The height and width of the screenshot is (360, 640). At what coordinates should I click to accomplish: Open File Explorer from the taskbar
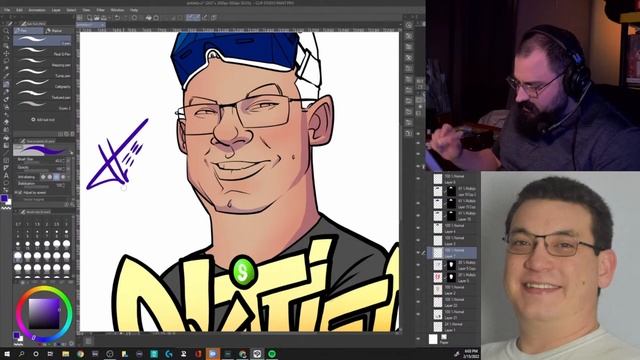65,354
